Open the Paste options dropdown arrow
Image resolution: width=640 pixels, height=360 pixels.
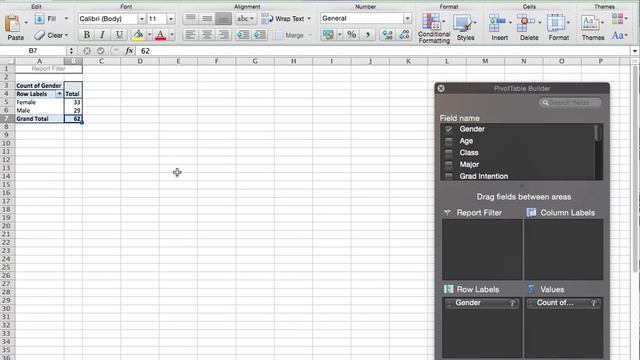coord(26,22)
